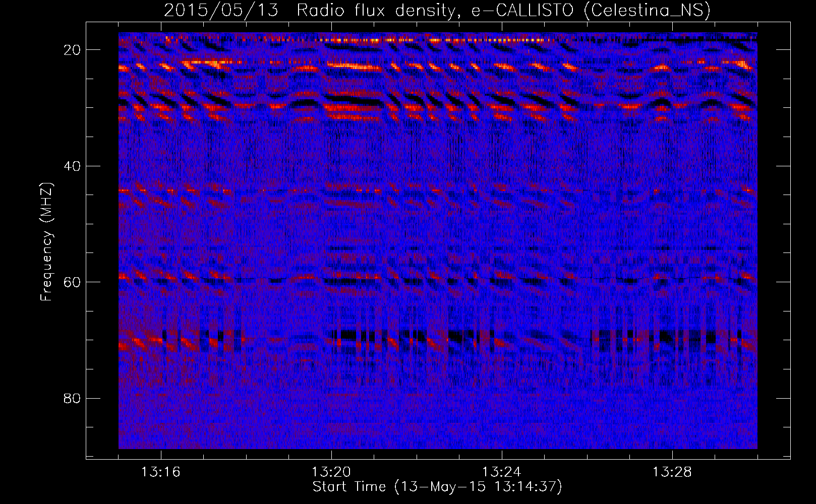Screen dimensions: 816x504
Task: Click the 60 frequency tick label
Action: pyautogui.click(x=72, y=282)
